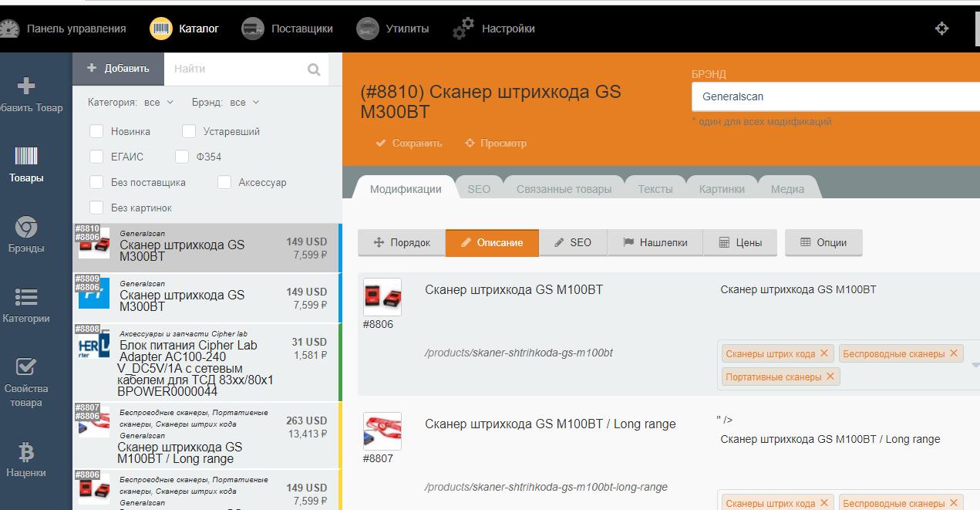Open Утилиты icon in top bar
This screenshot has width=980, height=510.
point(368,29)
